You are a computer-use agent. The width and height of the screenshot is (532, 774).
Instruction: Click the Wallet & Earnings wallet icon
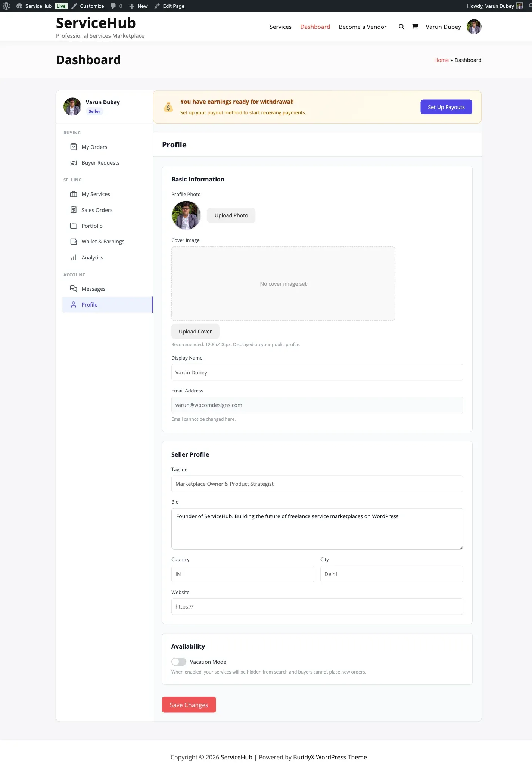[74, 242]
